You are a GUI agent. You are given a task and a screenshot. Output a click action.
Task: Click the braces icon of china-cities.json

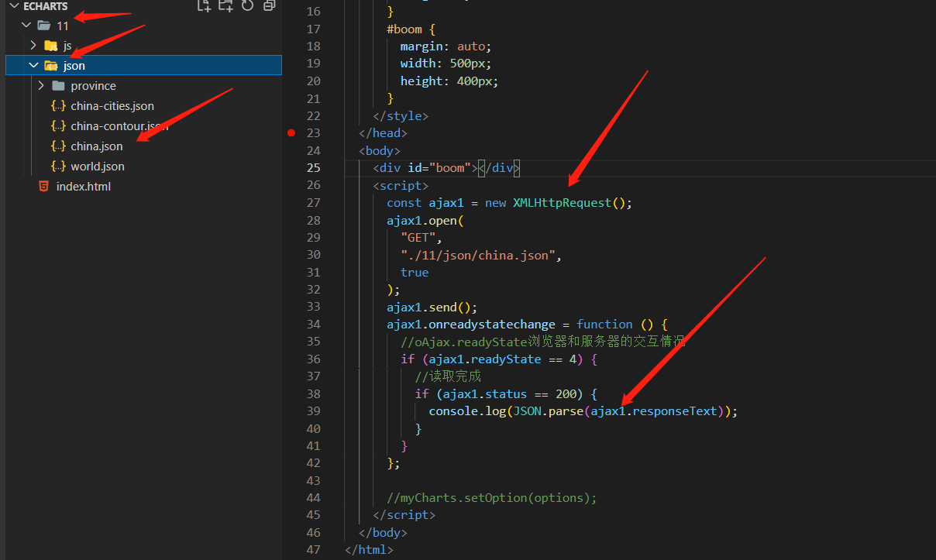[58, 106]
